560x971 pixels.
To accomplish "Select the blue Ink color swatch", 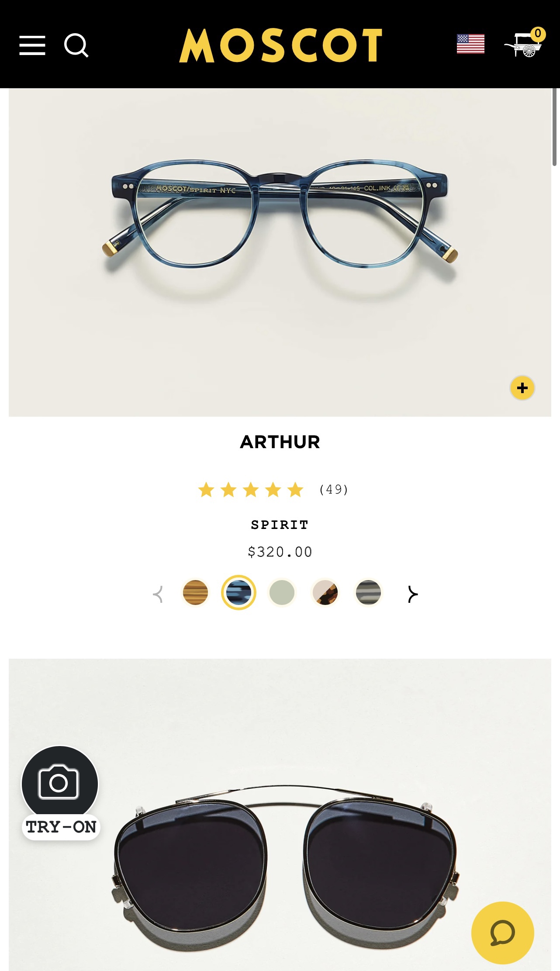I will pos(239,593).
